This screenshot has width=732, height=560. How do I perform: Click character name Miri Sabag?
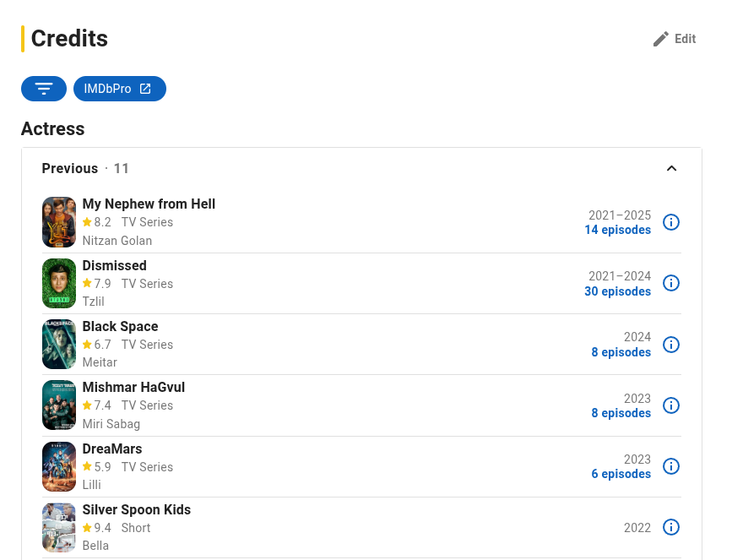coord(111,424)
